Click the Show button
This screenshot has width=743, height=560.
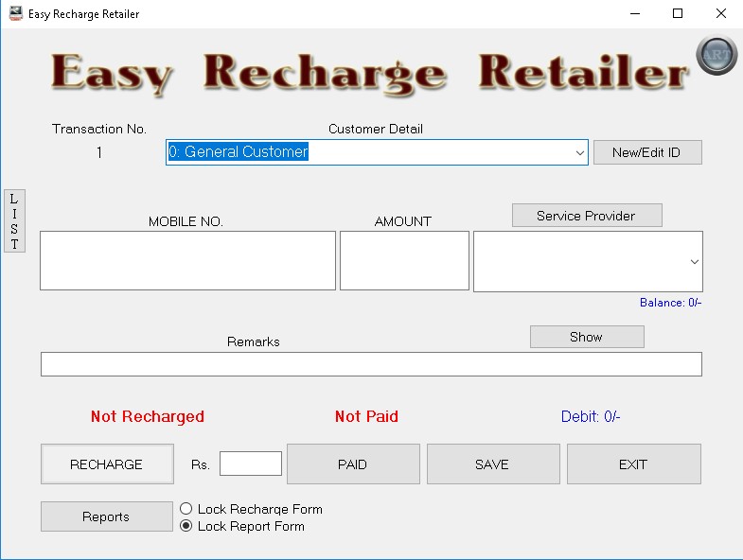[x=587, y=337]
